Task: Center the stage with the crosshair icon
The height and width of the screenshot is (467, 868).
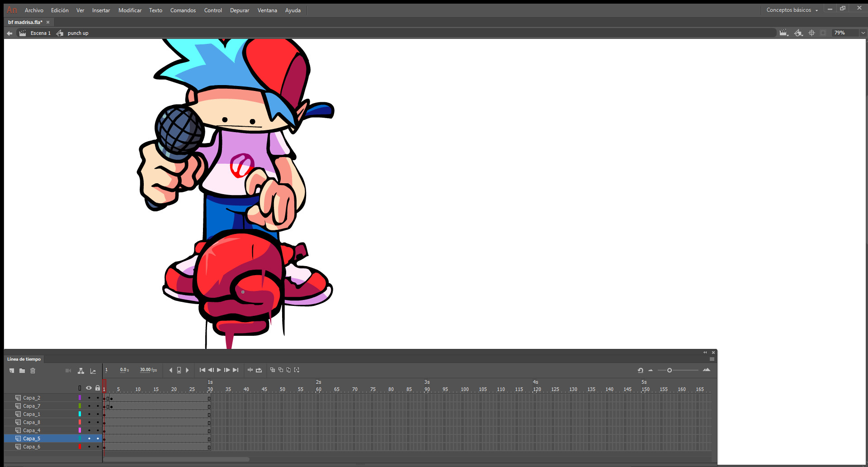Action: (811, 33)
